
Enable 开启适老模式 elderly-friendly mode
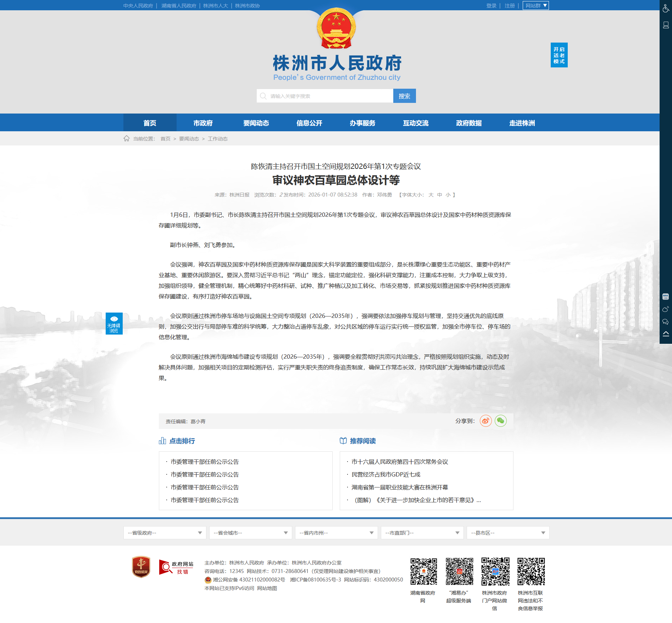(559, 55)
